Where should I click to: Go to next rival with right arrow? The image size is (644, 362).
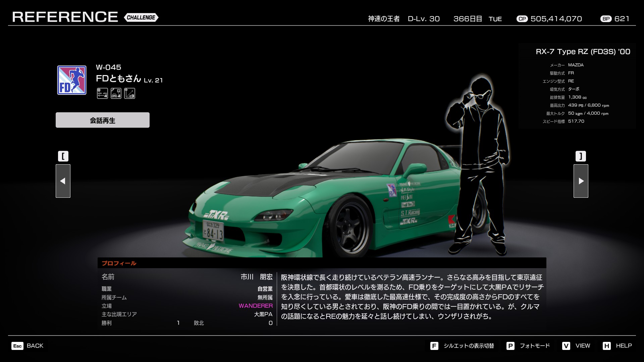(581, 181)
